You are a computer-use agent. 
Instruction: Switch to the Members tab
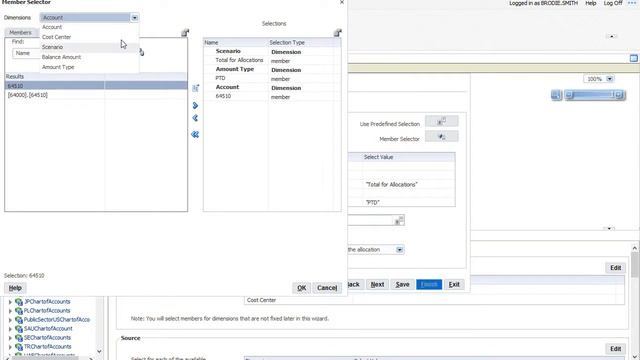click(20, 32)
